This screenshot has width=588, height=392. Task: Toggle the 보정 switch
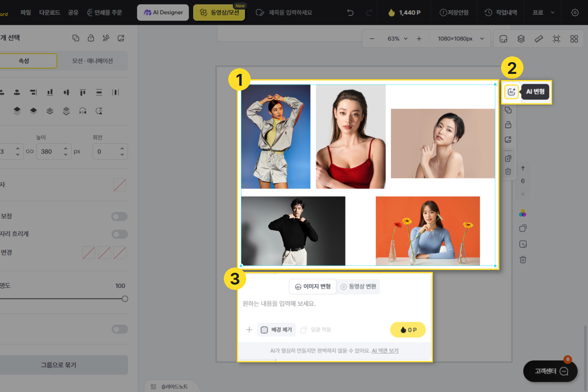120,216
